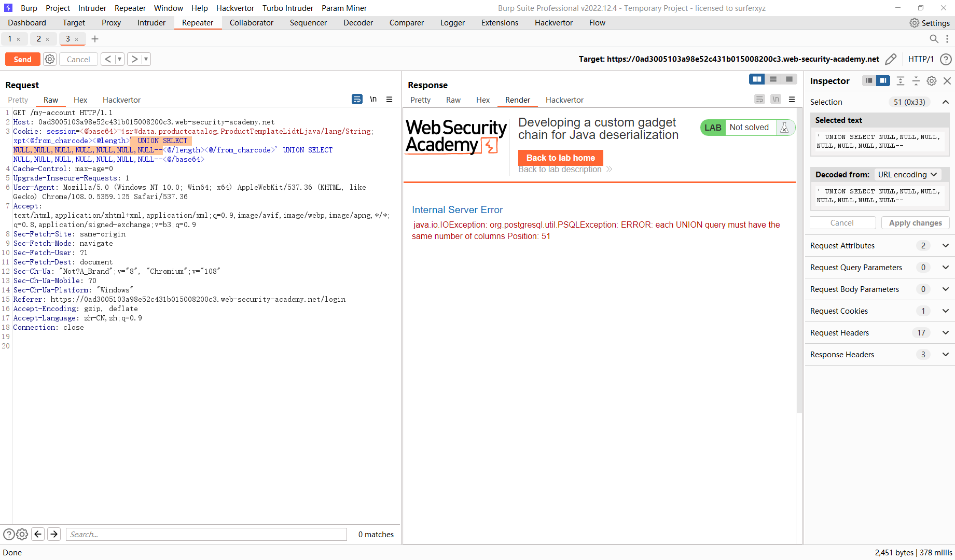Switch Request view to Pretty tab

(x=18, y=100)
